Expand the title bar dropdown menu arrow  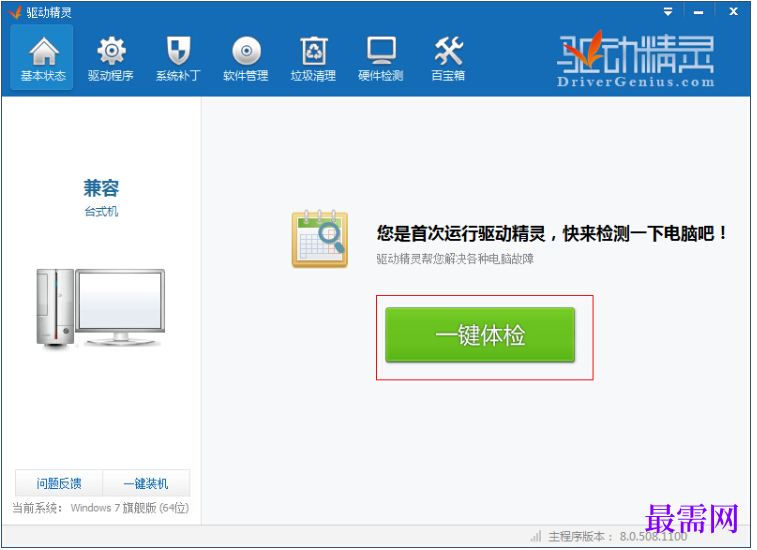pos(669,12)
